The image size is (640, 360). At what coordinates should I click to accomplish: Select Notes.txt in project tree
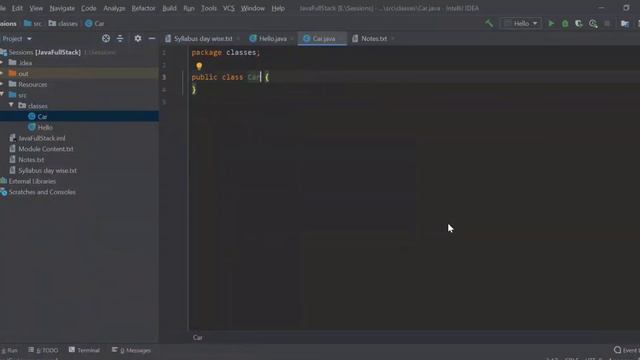click(31, 160)
